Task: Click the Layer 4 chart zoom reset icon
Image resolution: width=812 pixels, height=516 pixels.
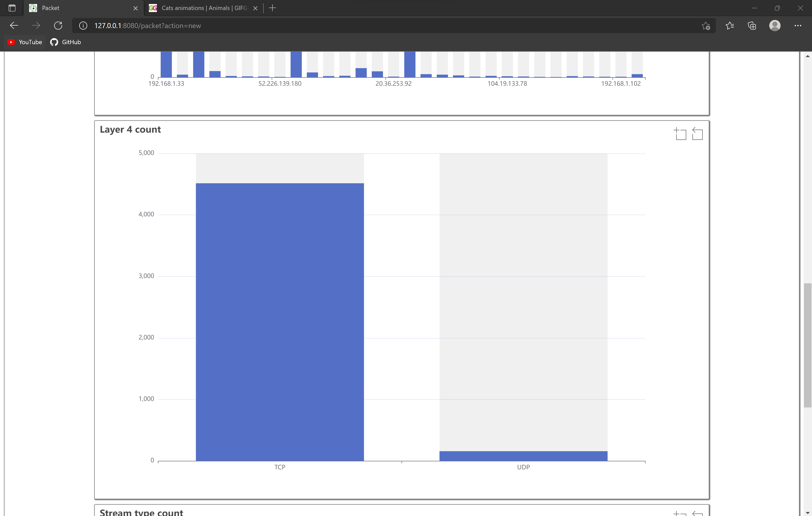Action: (x=697, y=134)
